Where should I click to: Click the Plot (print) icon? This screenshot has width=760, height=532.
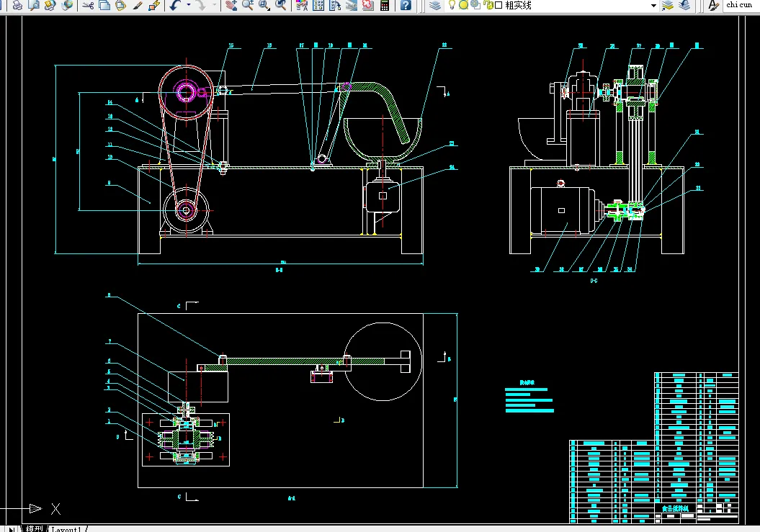17,5
